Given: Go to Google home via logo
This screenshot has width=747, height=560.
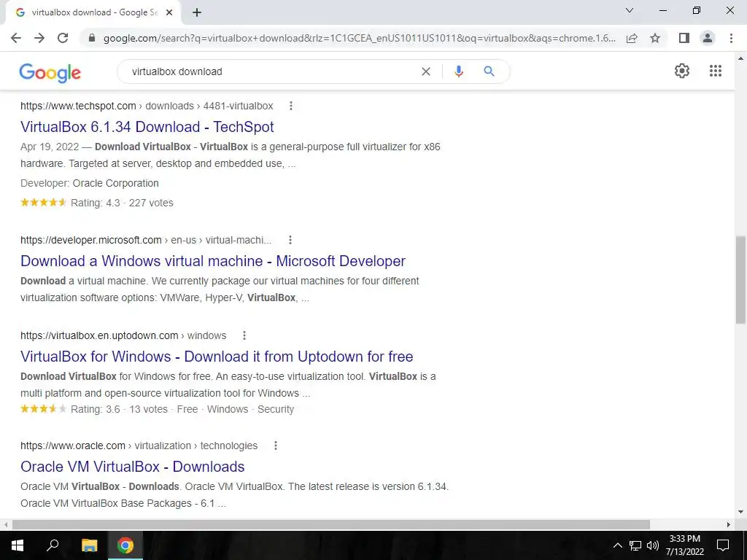Looking at the screenshot, I should pyautogui.click(x=50, y=73).
